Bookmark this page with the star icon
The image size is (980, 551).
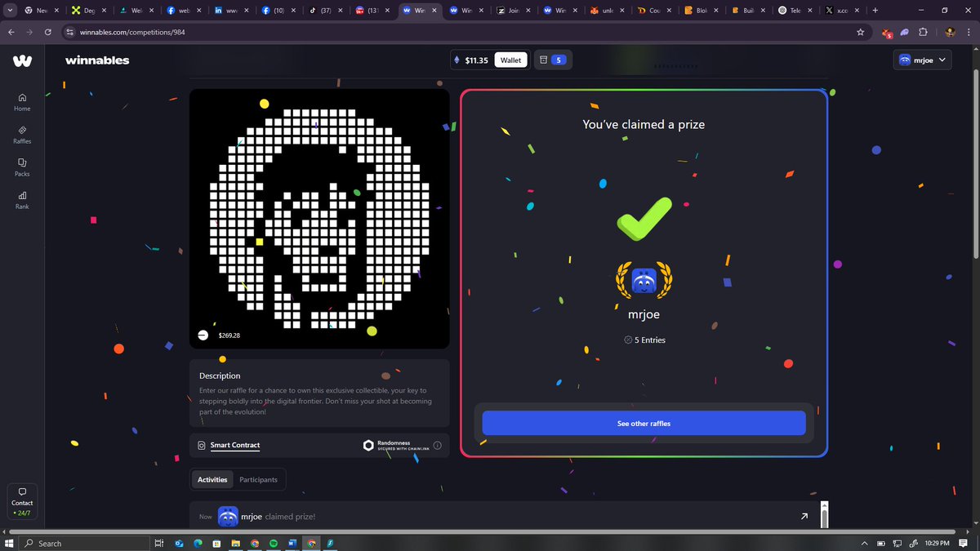point(860,32)
